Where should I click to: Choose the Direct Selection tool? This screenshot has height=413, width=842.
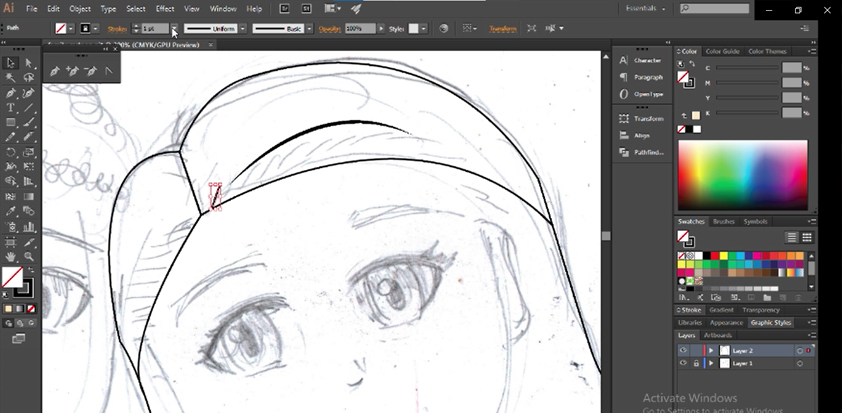[x=28, y=63]
